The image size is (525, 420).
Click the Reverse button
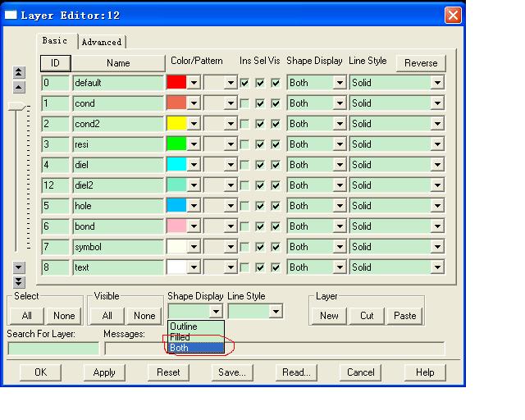[x=421, y=63]
